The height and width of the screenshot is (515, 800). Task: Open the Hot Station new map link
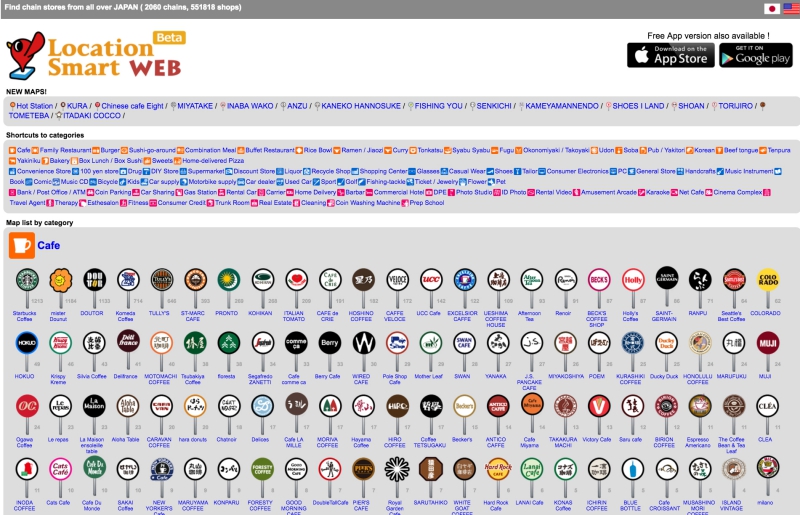[x=35, y=106]
